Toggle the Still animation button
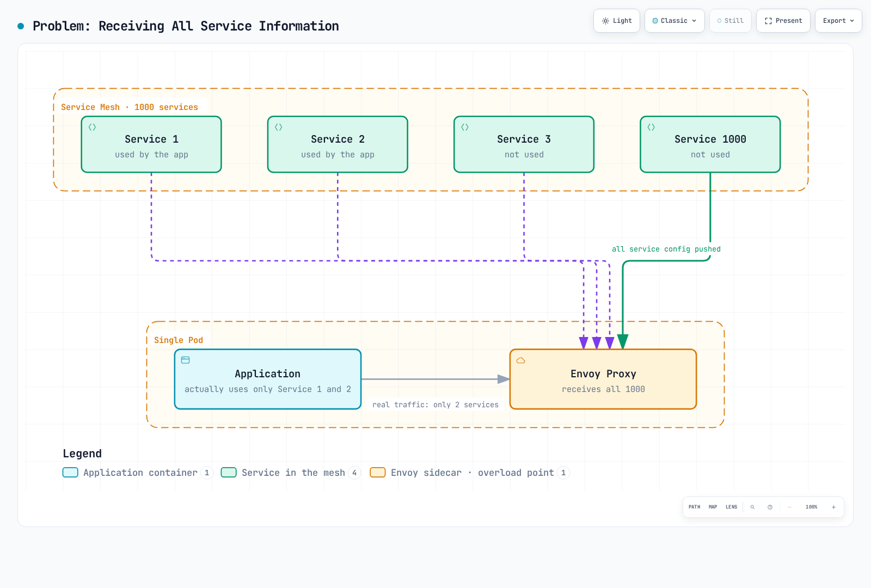This screenshot has width=871, height=588. [x=731, y=21]
